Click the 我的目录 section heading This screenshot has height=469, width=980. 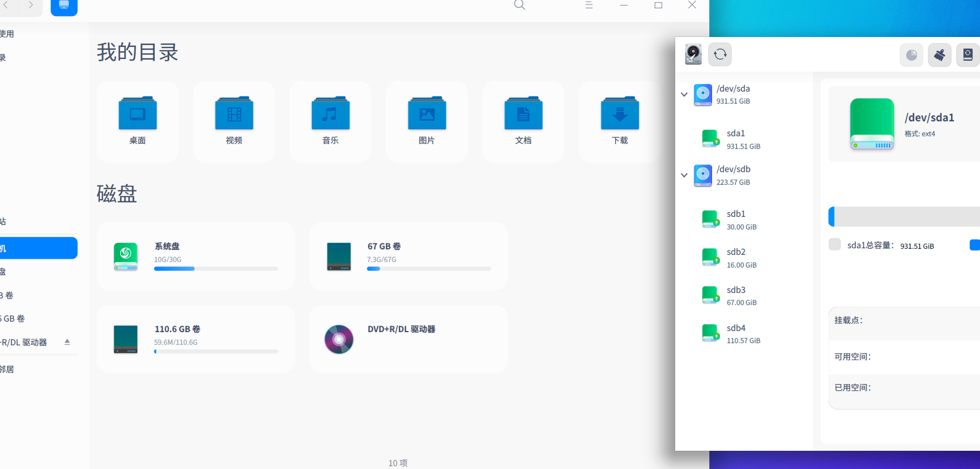point(138,52)
